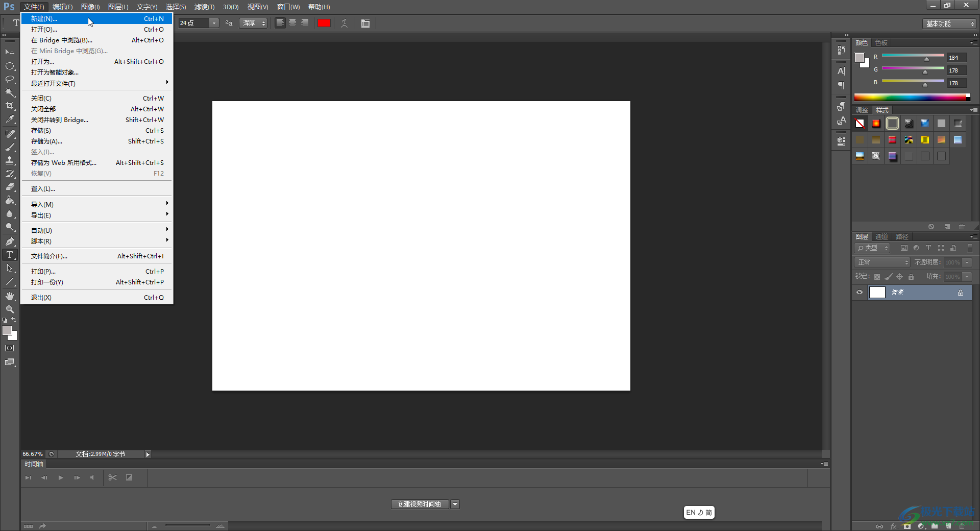The image size is (980, 531).
Task: Select the Clone Stamp tool
Action: (10, 160)
